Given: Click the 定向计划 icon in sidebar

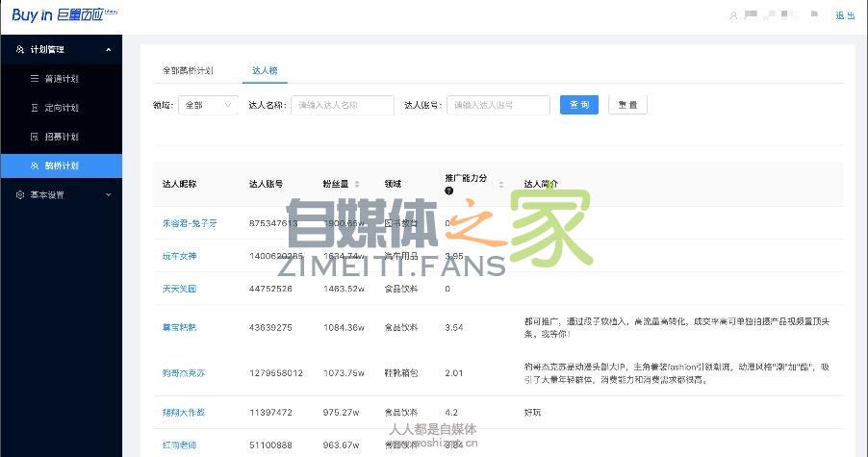Looking at the screenshot, I should coord(35,108).
